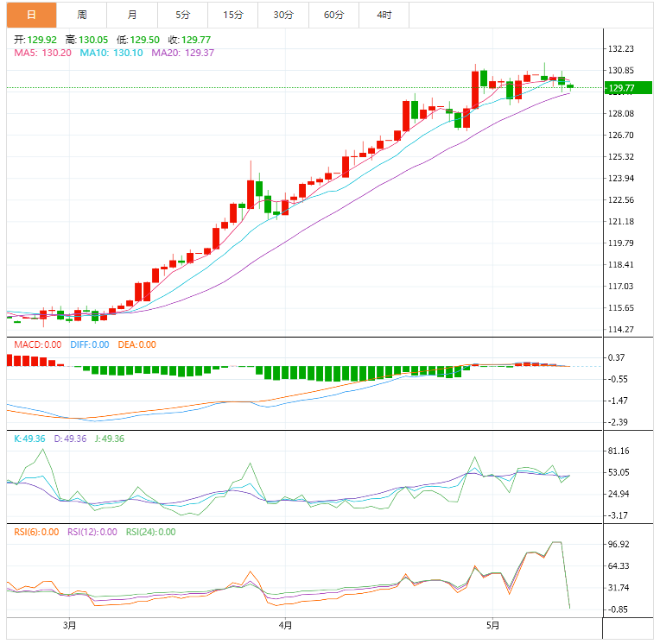This screenshot has height=644, width=660.
Task: Click the K: 49.36 indicator label
Action: [29, 439]
